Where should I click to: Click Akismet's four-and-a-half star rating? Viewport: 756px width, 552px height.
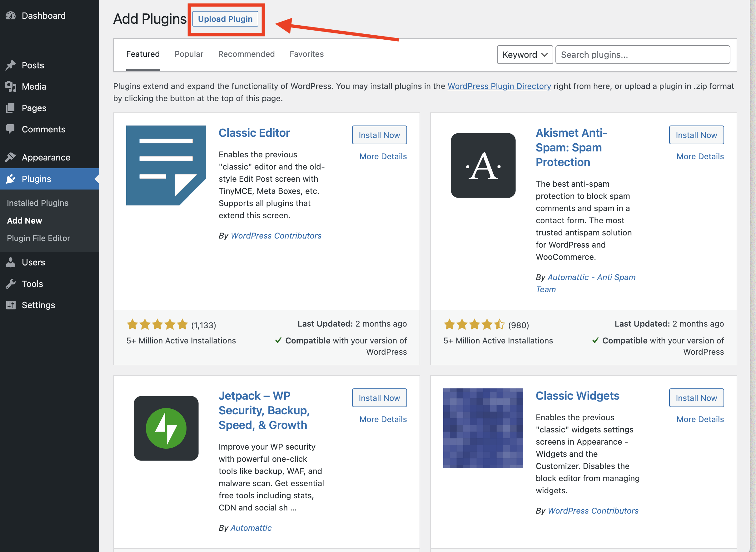474,324
